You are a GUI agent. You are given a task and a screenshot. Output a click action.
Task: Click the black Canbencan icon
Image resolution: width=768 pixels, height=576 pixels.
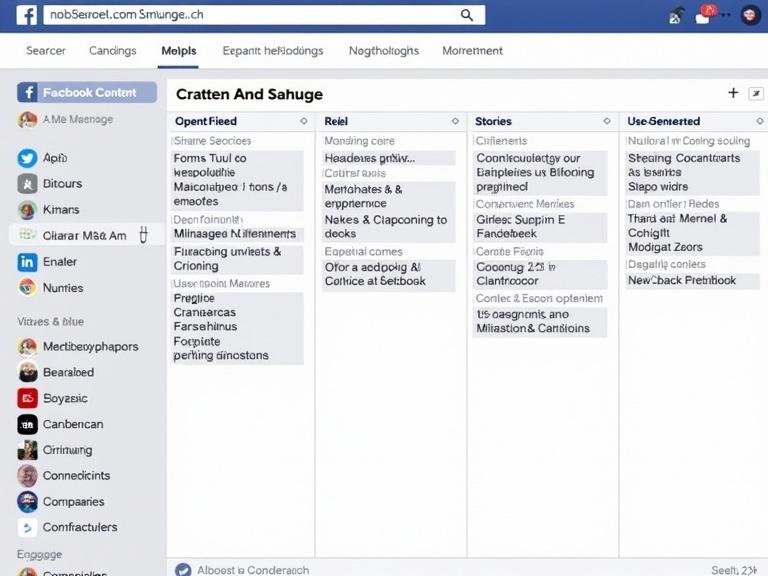(x=27, y=424)
